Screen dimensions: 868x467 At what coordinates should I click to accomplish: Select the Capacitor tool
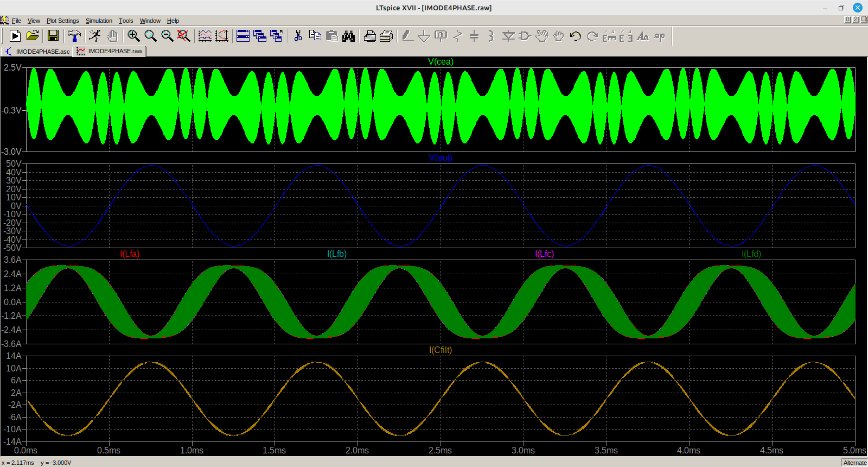[x=474, y=36]
